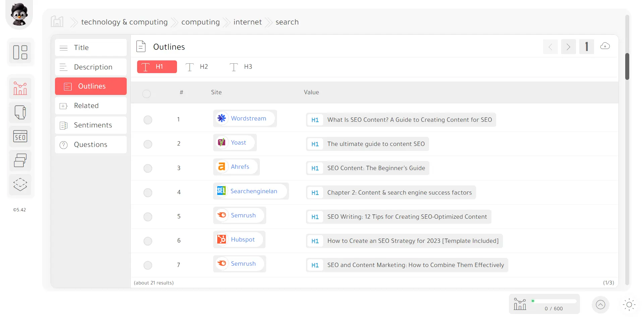The image size is (644, 317).
Task: Download results via cloud icon
Action: coord(605,46)
